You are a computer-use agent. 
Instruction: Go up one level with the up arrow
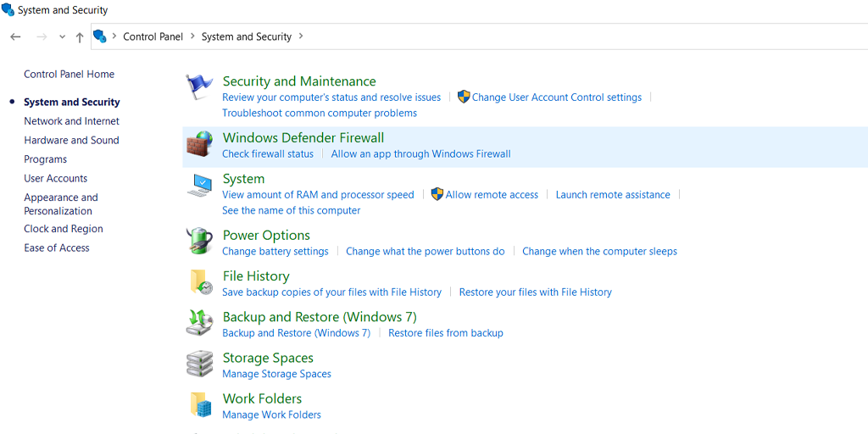coord(80,37)
